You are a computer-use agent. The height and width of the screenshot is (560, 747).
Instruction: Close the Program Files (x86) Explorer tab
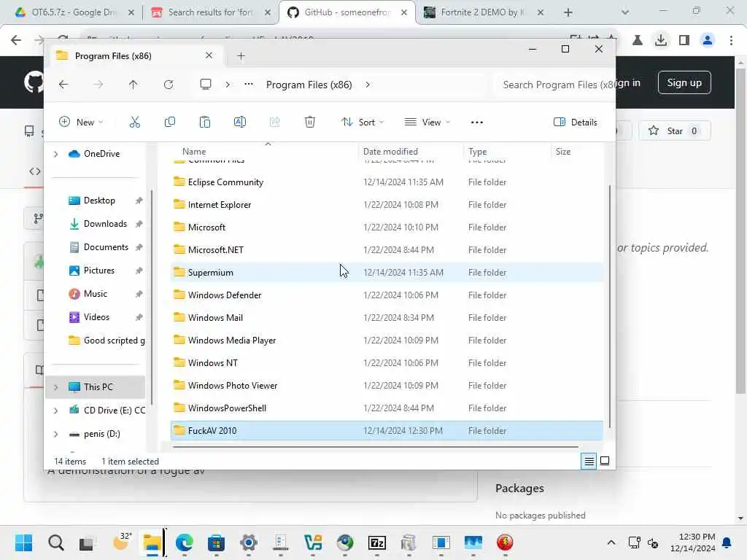(x=209, y=55)
